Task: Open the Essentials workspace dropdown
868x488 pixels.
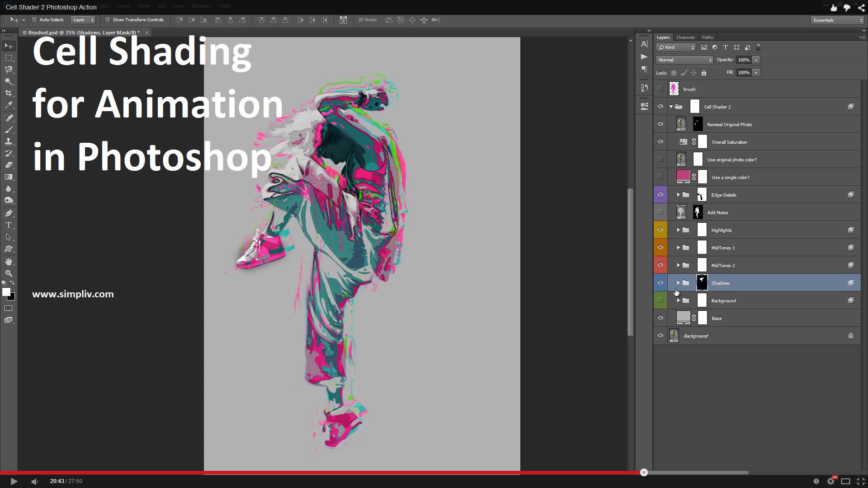Action: [837, 20]
